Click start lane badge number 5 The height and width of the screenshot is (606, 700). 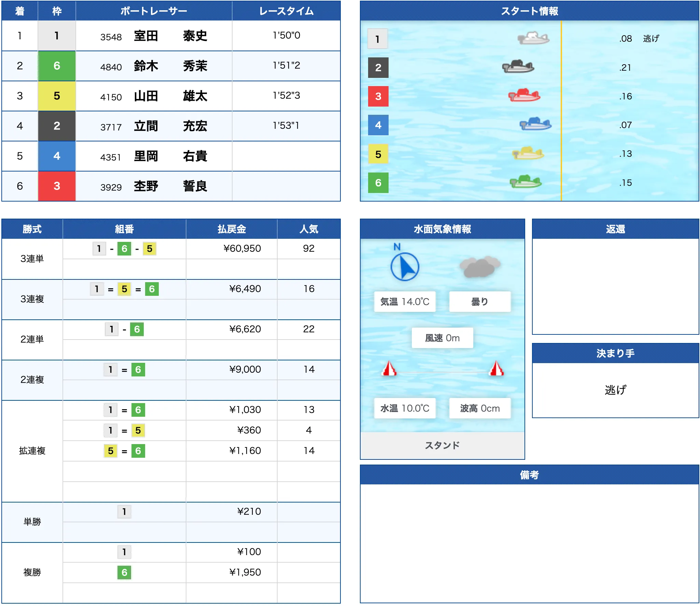378,154
